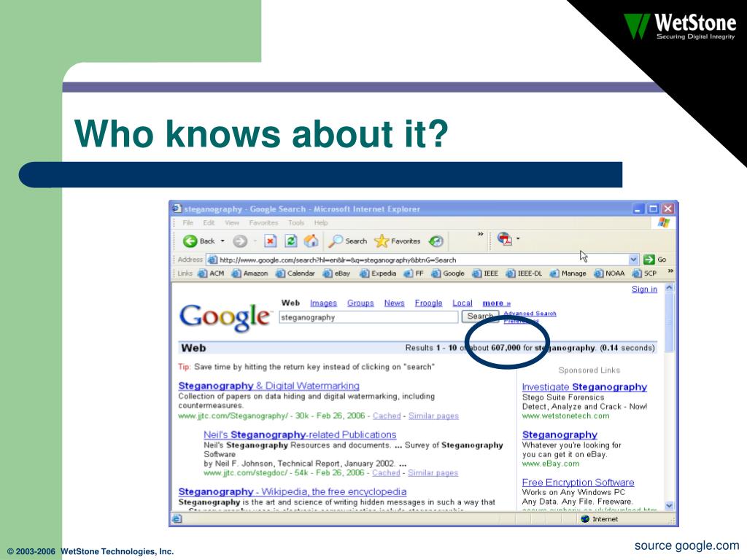This screenshot has height=560, width=747.
Task: Open the Favorites menu
Action: (263, 222)
